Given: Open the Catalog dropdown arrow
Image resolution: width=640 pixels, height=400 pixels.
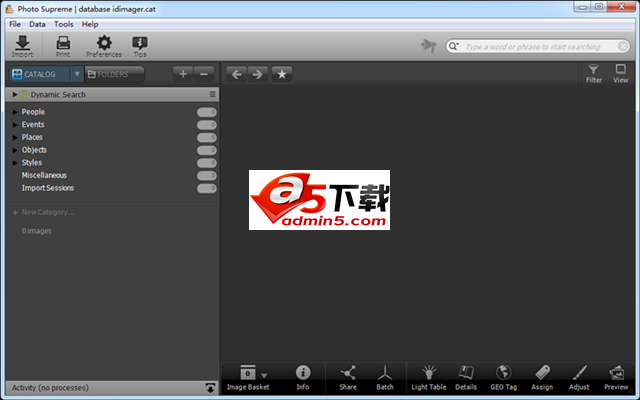Looking at the screenshot, I should coord(77,74).
